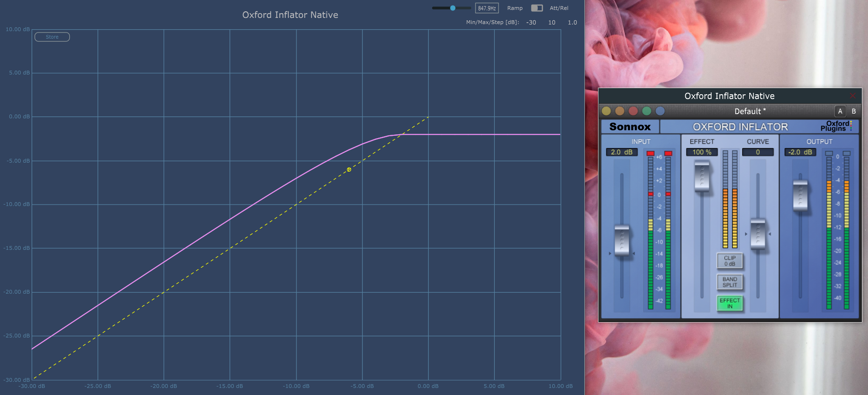Image resolution: width=868 pixels, height=395 pixels.
Task: Toggle the Ramp / Att/Rel switch
Action: click(537, 8)
